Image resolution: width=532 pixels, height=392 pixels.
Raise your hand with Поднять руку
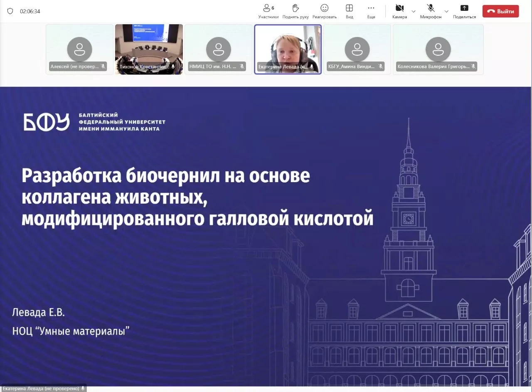296,11
